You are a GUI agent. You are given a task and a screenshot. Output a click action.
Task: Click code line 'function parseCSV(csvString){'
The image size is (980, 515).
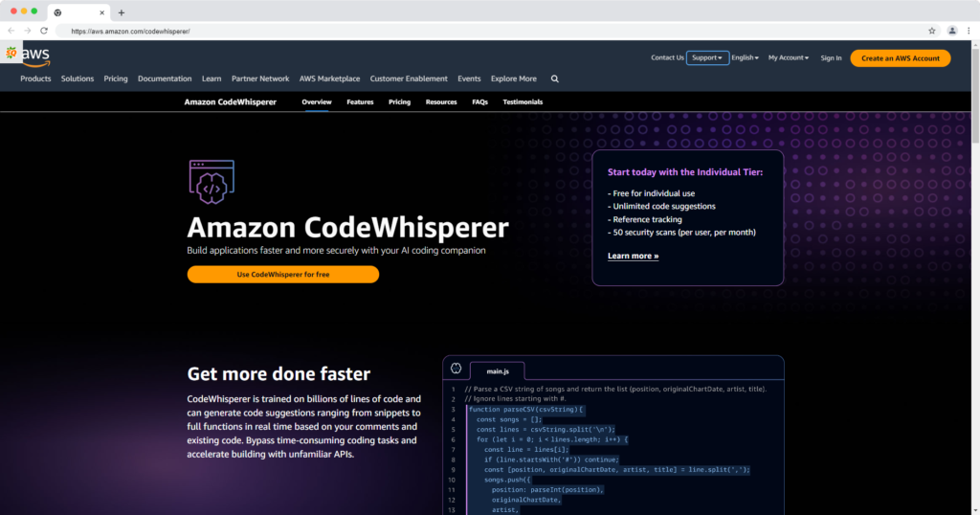tap(525, 410)
